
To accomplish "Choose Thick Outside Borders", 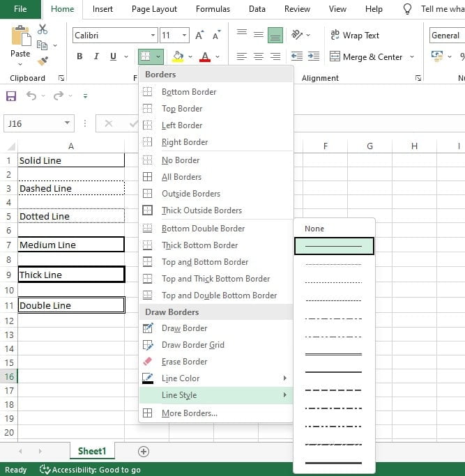I will click(216, 210).
